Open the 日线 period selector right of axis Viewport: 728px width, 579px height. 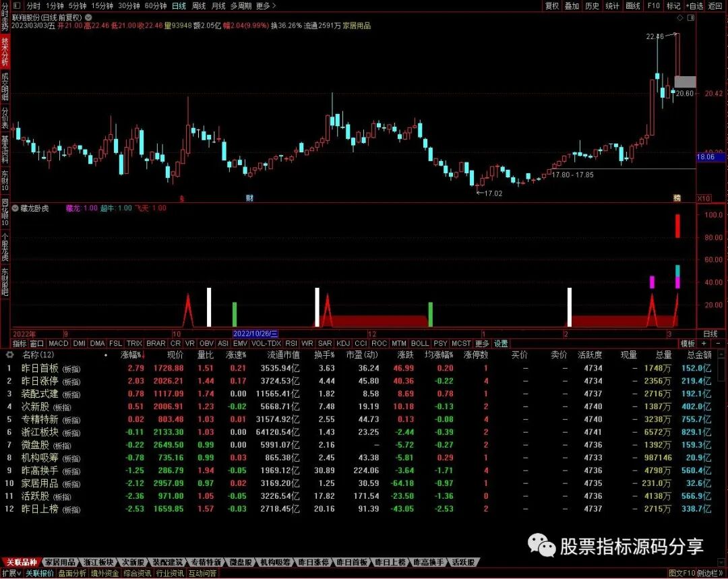[710, 334]
